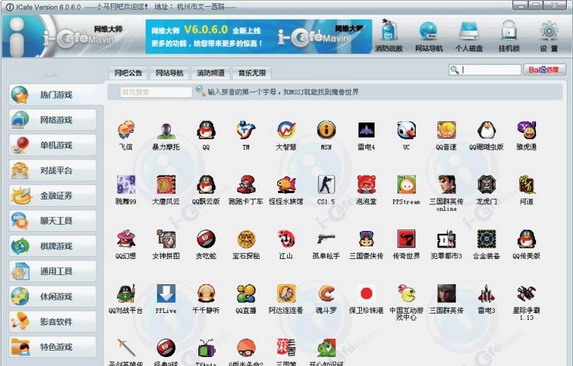Open the MSN icon
This screenshot has height=366, width=573.
(x=326, y=130)
